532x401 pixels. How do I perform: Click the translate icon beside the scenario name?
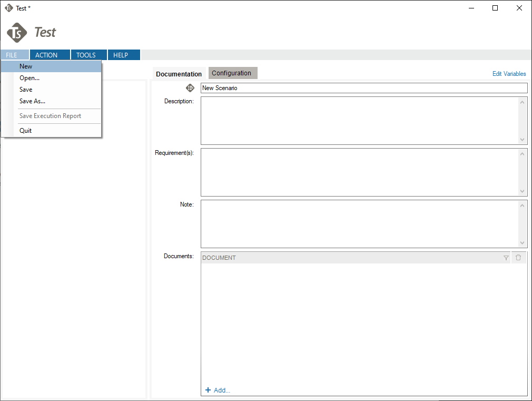pos(190,87)
